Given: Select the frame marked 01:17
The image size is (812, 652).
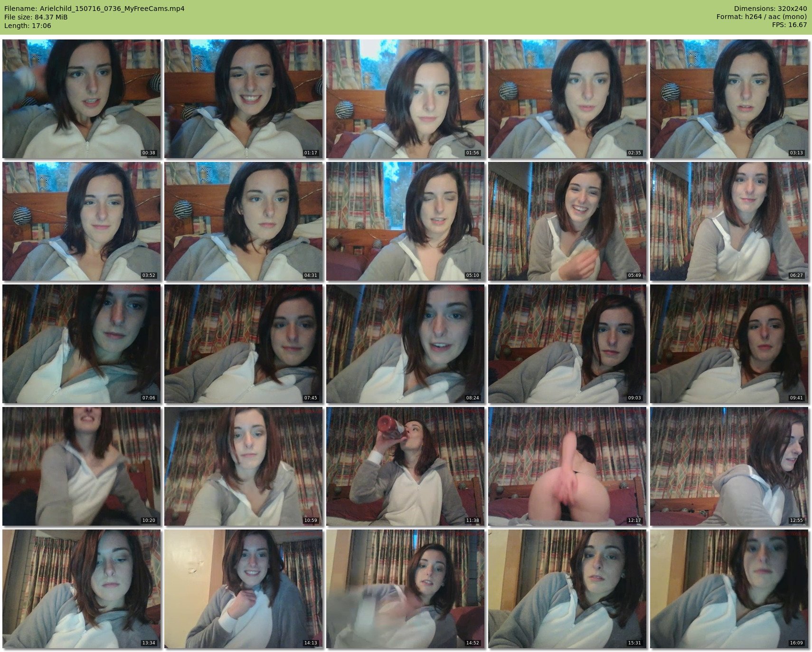Looking at the screenshot, I should (243, 99).
